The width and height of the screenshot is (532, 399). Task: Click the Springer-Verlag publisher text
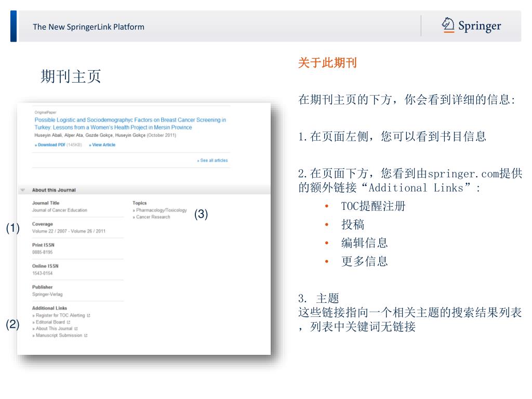(47, 295)
